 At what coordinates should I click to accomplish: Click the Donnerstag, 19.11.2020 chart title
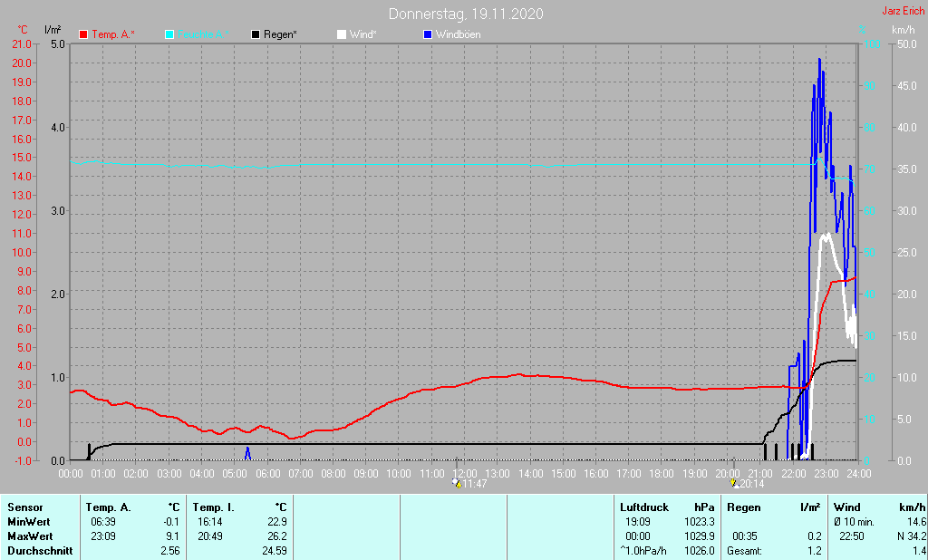point(467,14)
